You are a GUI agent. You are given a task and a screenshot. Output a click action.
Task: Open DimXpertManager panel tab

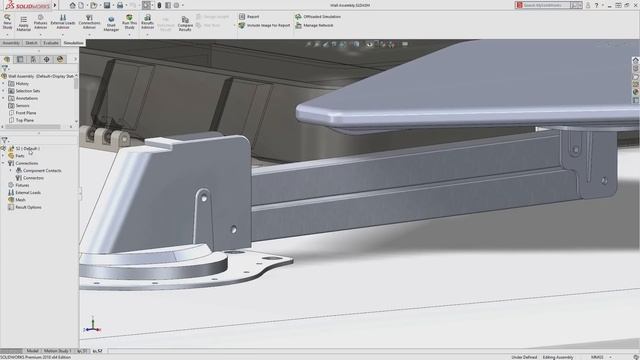click(47, 60)
